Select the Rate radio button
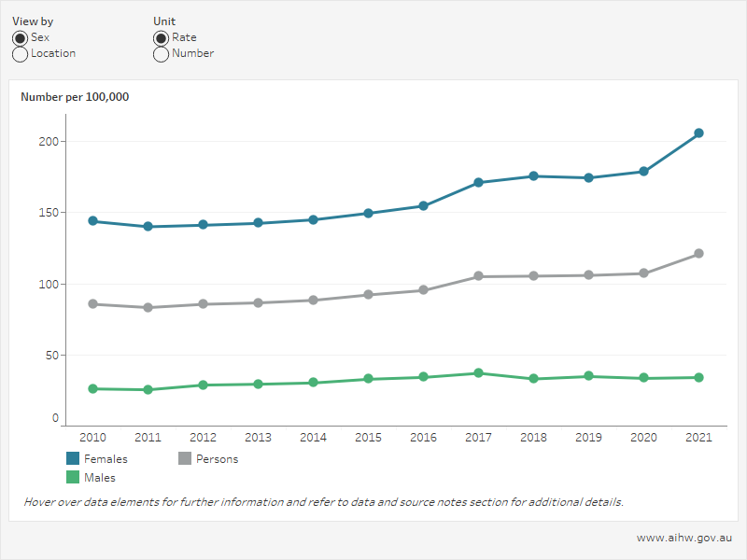747x560 pixels. coord(161,37)
